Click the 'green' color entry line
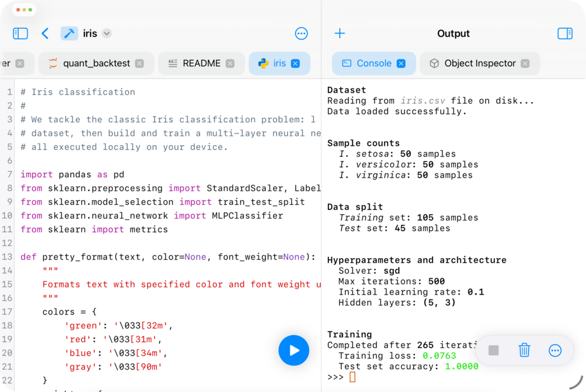The width and height of the screenshot is (586, 392). pyautogui.click(x=119, y=325)
